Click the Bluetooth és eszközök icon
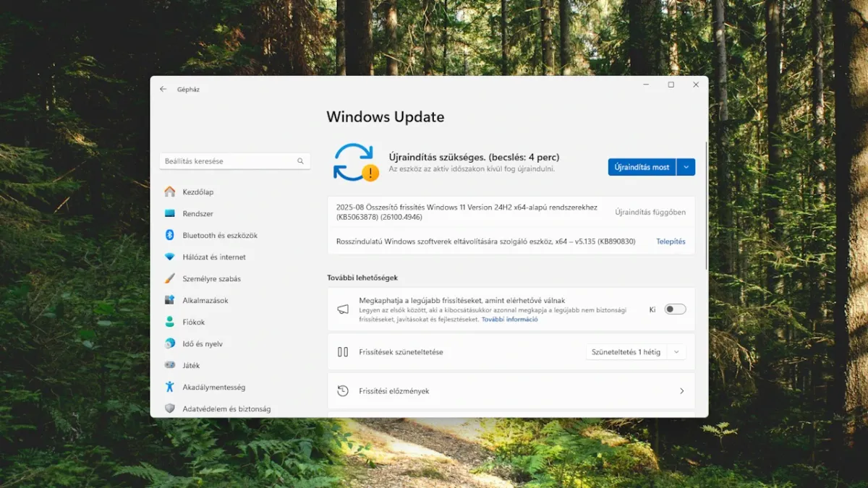Screen dimensions: 868x488 click(x=170, y=236)
